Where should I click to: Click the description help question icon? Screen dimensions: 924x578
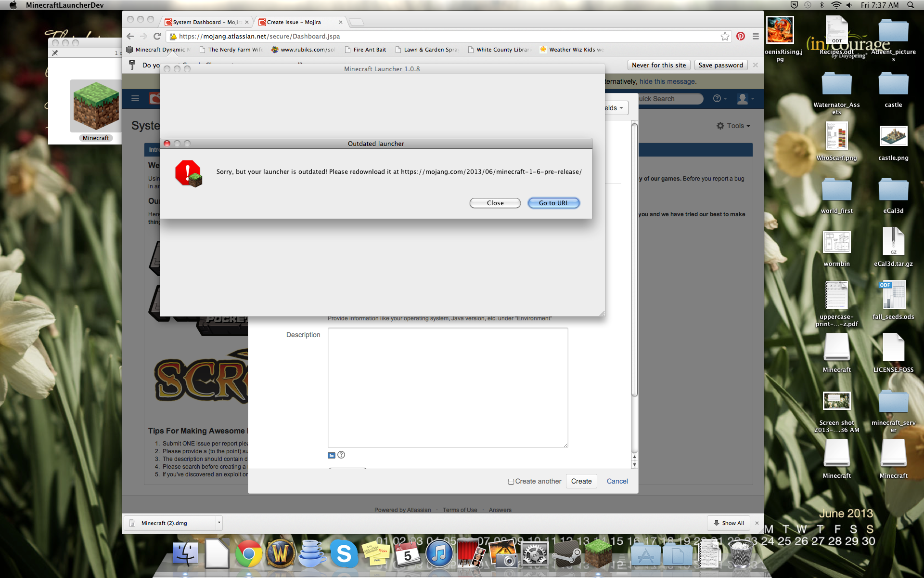tap(341, 455)
